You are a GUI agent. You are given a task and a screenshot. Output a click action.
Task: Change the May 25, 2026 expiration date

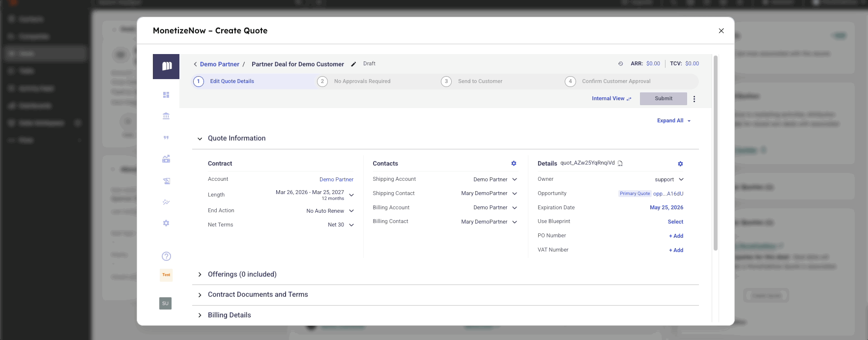666,208
